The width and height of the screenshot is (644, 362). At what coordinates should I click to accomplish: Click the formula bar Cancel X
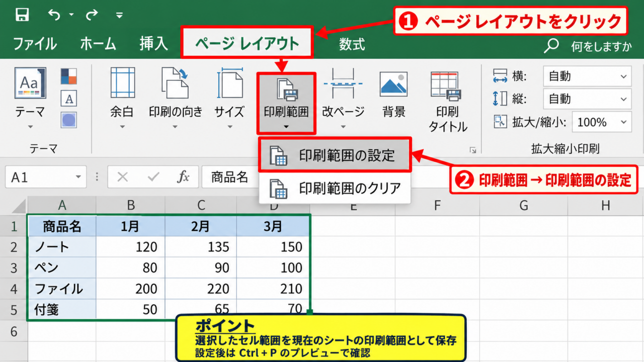(x=122, y=177)
